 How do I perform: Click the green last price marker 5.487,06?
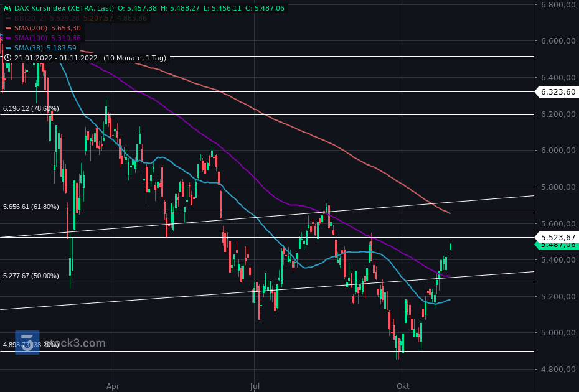tap(556, 245)
